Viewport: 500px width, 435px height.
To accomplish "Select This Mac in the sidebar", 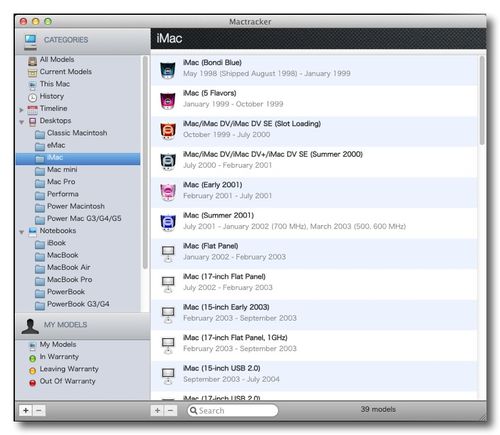I will (x=55, y=84).
